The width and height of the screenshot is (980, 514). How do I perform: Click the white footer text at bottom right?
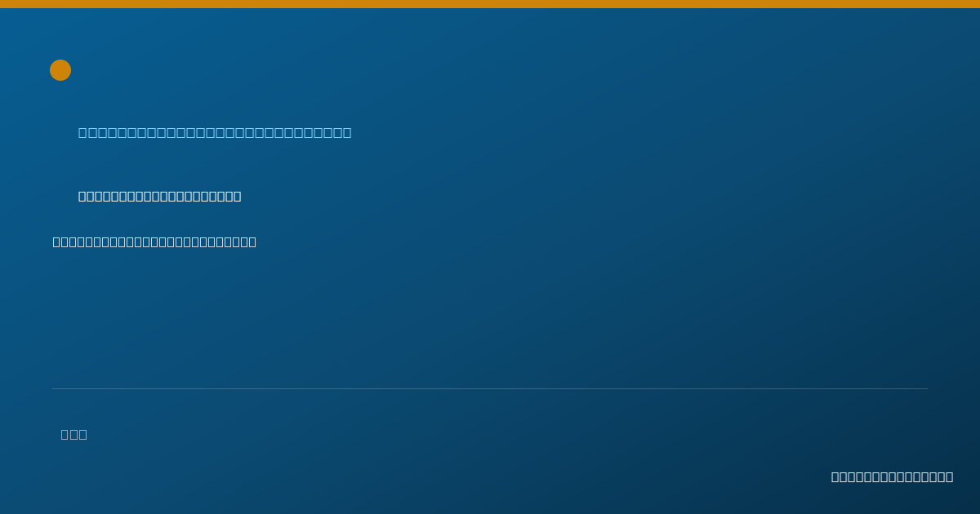[x=892, y=476]
